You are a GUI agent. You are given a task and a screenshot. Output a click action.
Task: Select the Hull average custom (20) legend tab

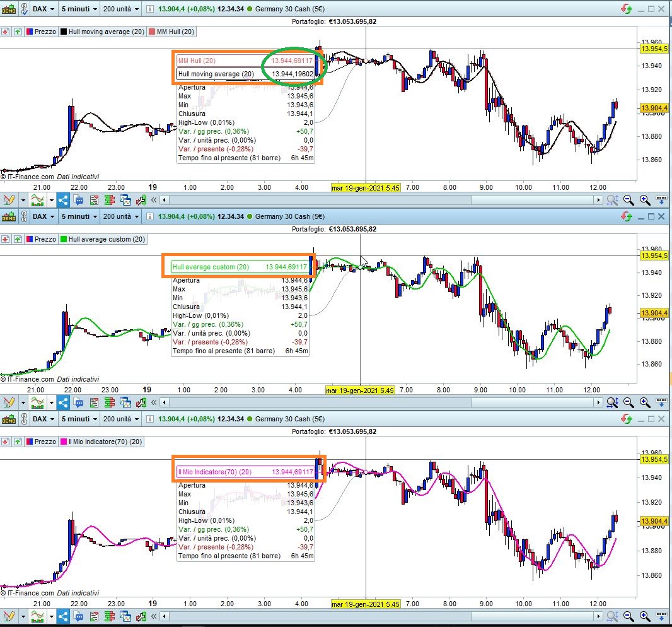[103, 239]
